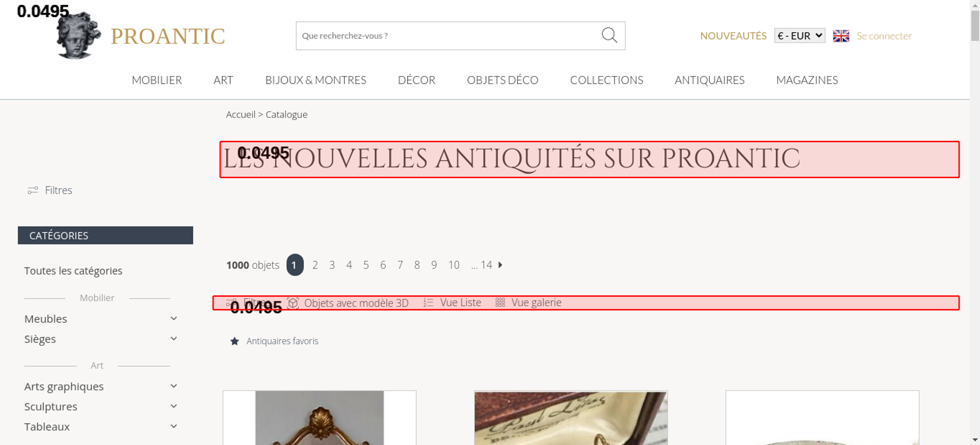Open the NOUVEAUTÉS link
Screen dimensions: 980x445
point(733,36)
